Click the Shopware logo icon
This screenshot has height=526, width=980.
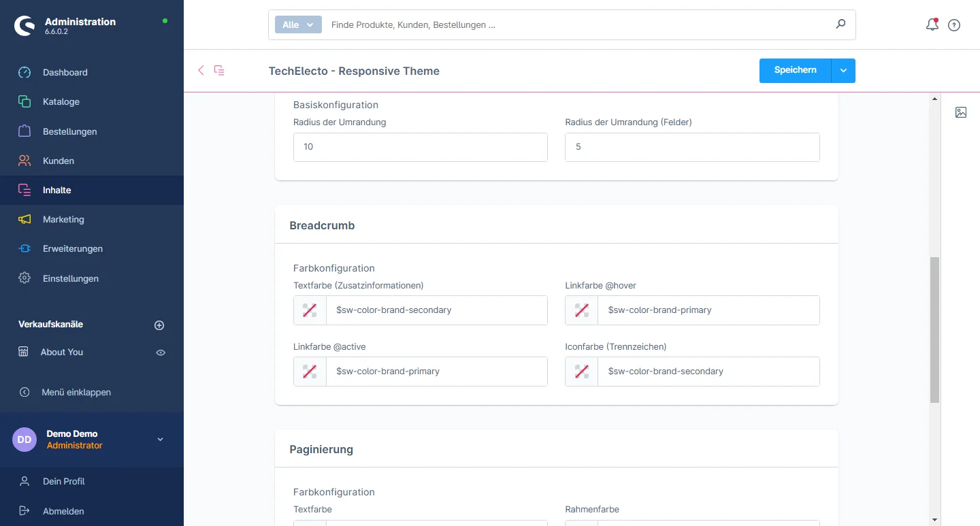click(25, 26)
